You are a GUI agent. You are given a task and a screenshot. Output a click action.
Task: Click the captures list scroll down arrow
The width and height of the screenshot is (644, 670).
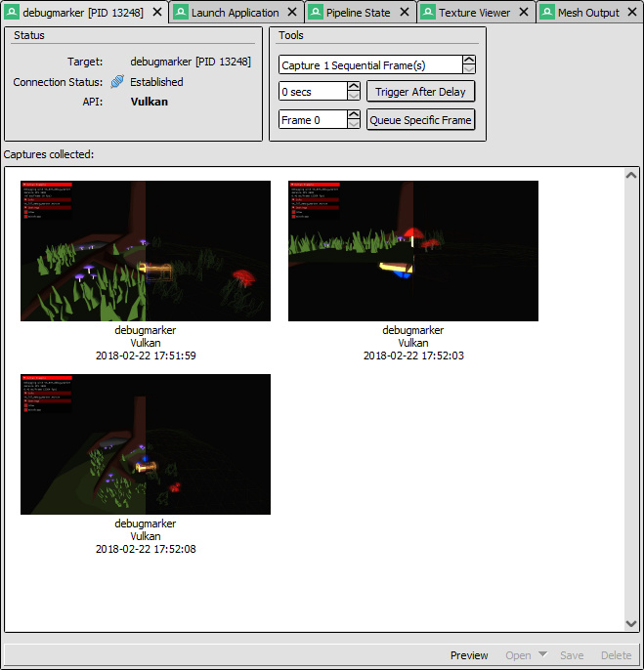631,623
